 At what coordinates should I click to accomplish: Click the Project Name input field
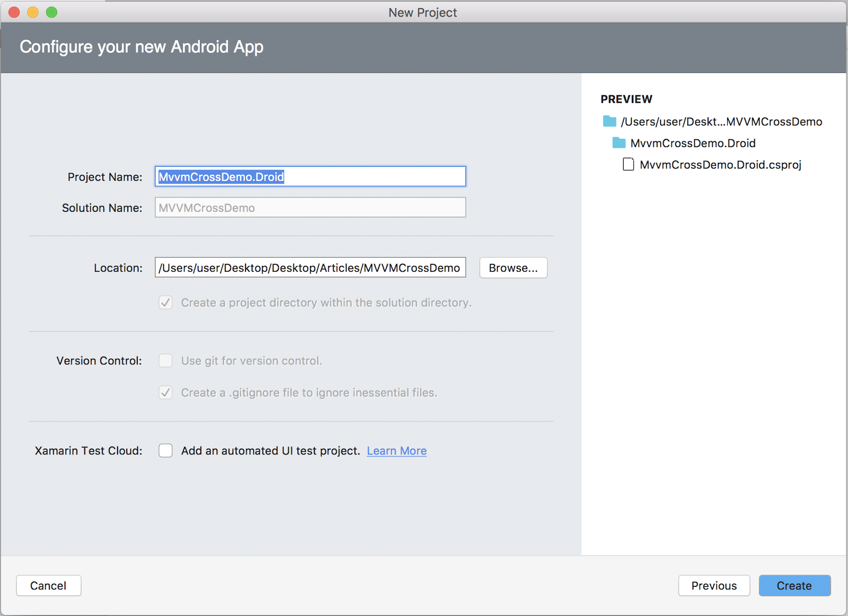pos(310,176)
